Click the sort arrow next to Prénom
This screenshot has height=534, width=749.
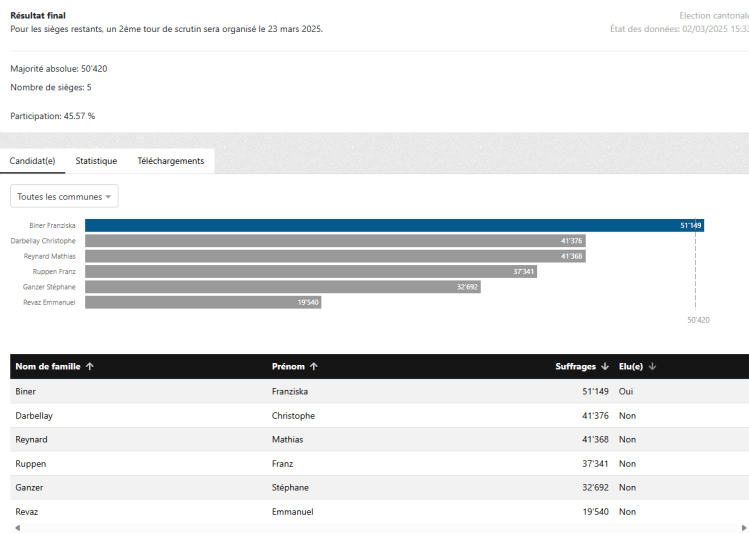[x=314, y=367]
